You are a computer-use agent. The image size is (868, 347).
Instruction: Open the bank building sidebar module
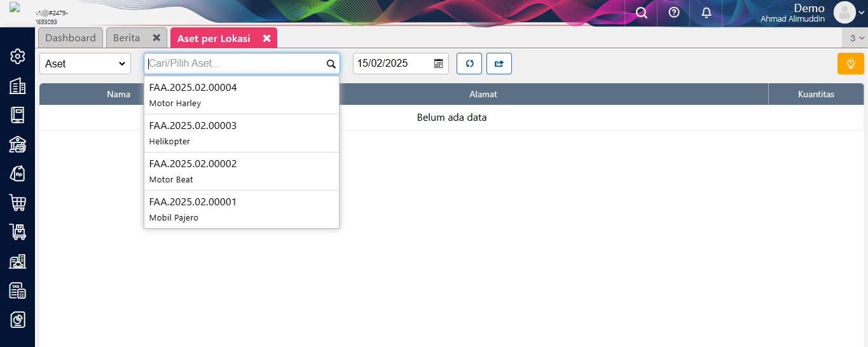[x=18, y=144]
